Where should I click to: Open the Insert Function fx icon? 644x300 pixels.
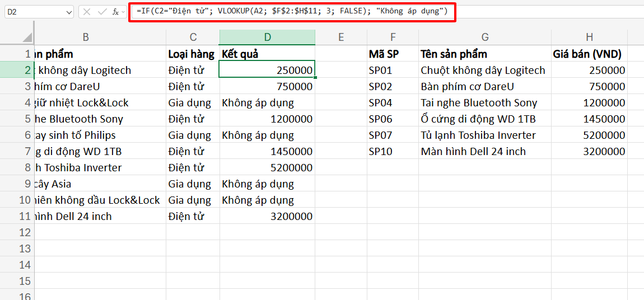pos(116,12)
